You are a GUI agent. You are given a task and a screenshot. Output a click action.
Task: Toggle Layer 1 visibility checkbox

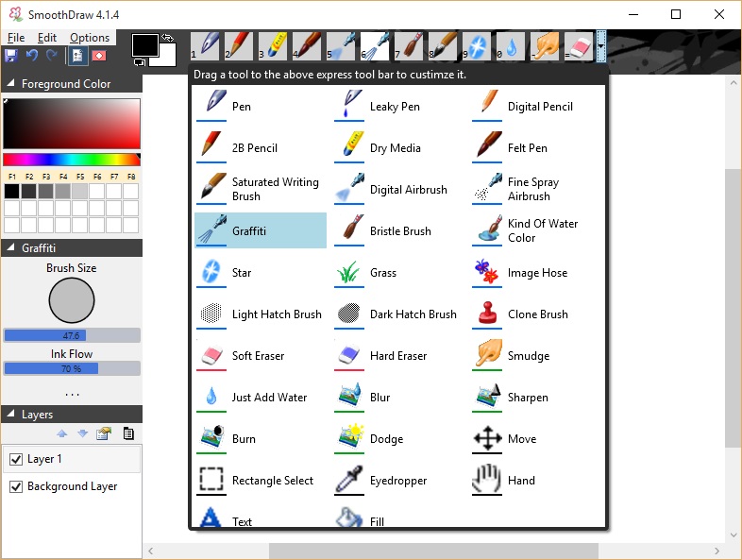click(16, 459)
